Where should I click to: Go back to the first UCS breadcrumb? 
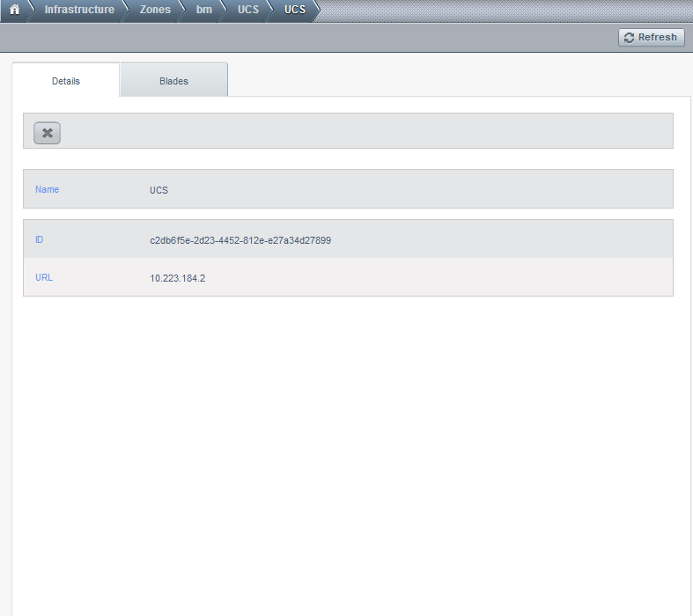pos(248,10)
